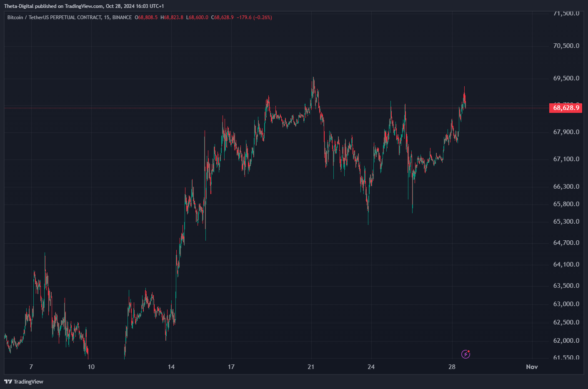Click the change value −179.6 (−0.26%)
The image size is (588, 389).
[254, 17]
